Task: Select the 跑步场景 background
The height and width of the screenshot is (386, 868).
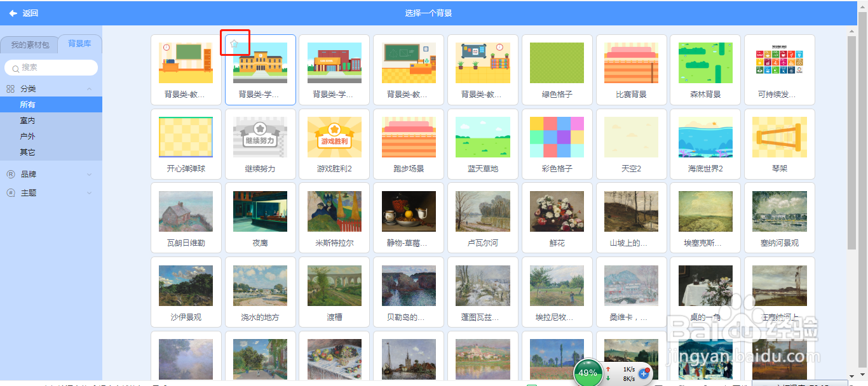Action: [x=409, y=144]
